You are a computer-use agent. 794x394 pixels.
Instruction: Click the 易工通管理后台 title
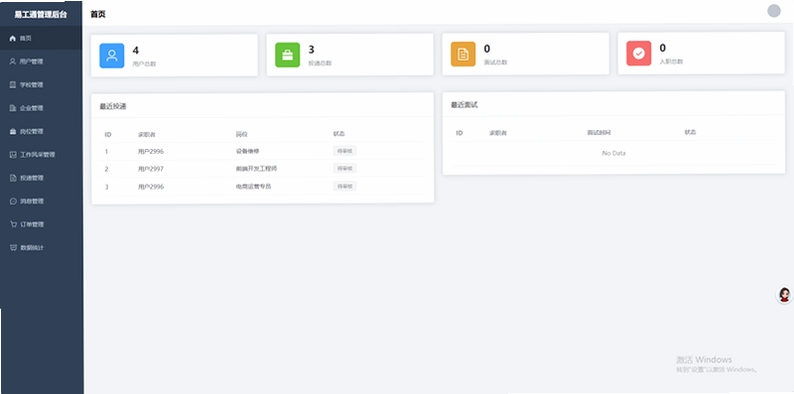point(41,14)
